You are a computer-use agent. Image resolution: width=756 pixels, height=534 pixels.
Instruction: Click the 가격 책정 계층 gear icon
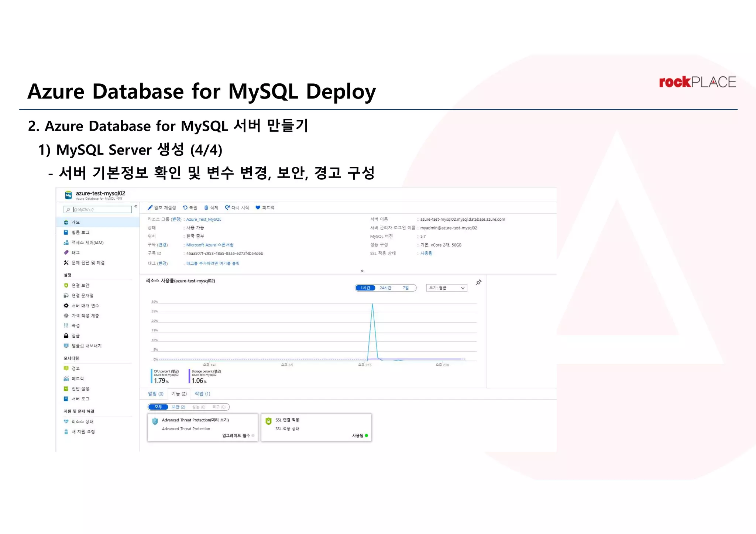point(66,316)
